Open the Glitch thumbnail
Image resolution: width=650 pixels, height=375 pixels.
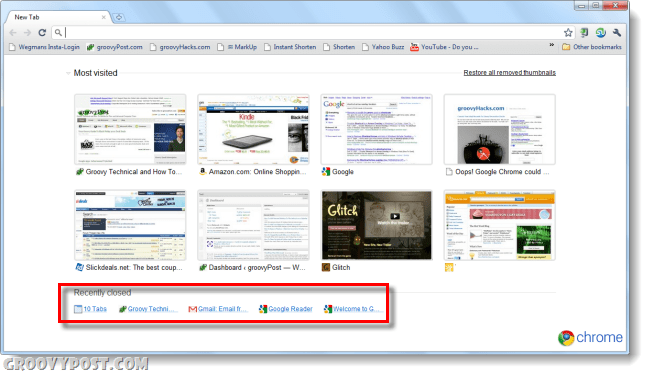pos(376,225)
